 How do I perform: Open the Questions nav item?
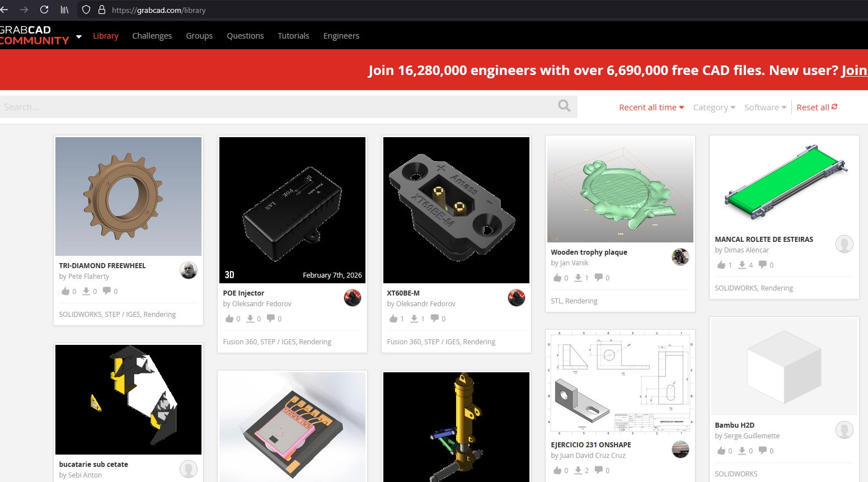(245, 36)
